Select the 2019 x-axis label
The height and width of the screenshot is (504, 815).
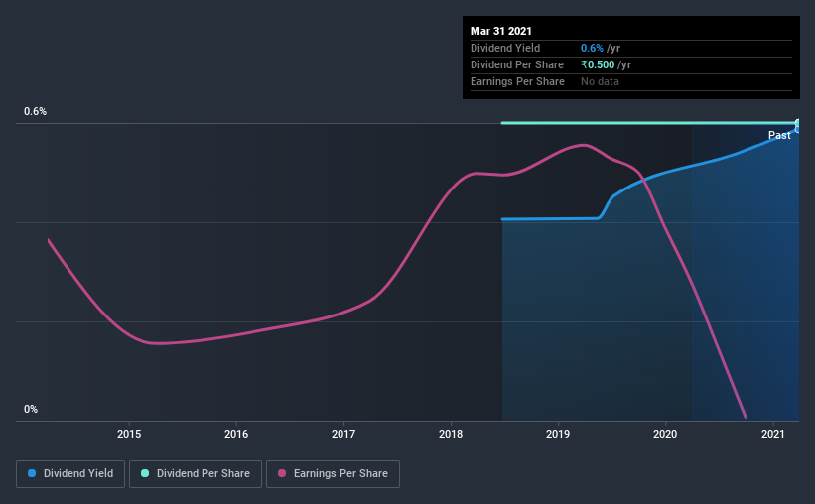coord(558,434)
